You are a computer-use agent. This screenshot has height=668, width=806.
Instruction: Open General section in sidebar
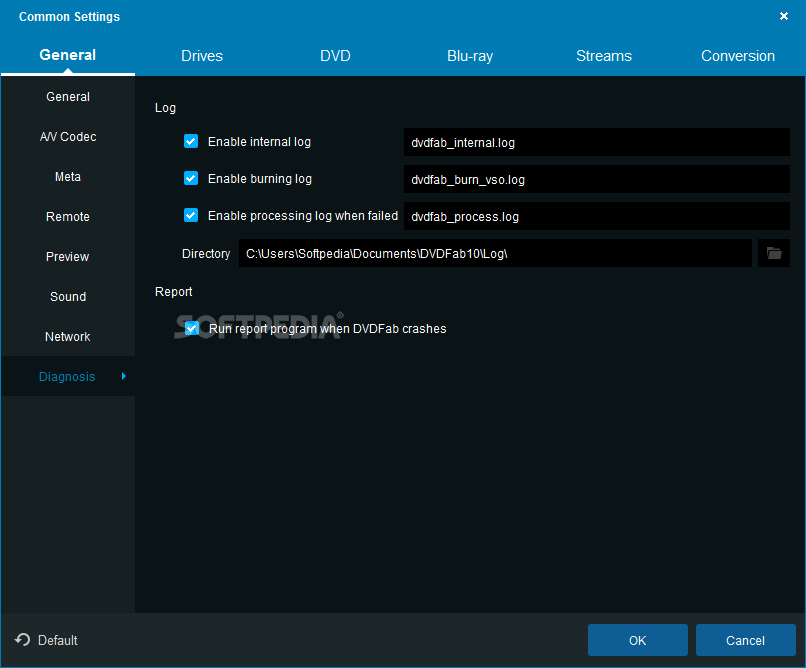pyautogui.click(x=68, y=97)
